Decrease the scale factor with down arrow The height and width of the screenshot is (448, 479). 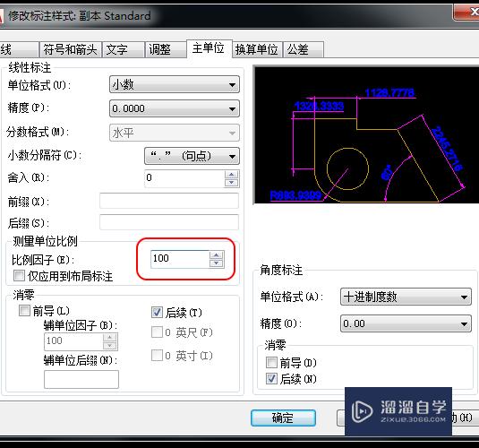(x=217, y=263)
